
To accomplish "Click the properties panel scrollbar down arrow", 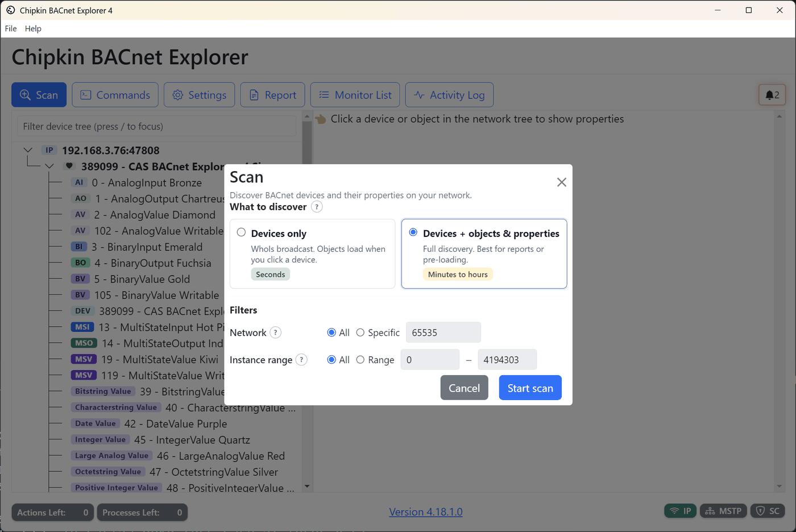I will click(x=780, y=487).
